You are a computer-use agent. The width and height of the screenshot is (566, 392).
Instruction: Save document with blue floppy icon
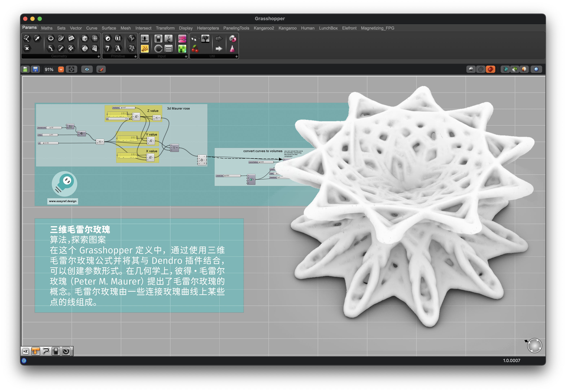point(35,69)
